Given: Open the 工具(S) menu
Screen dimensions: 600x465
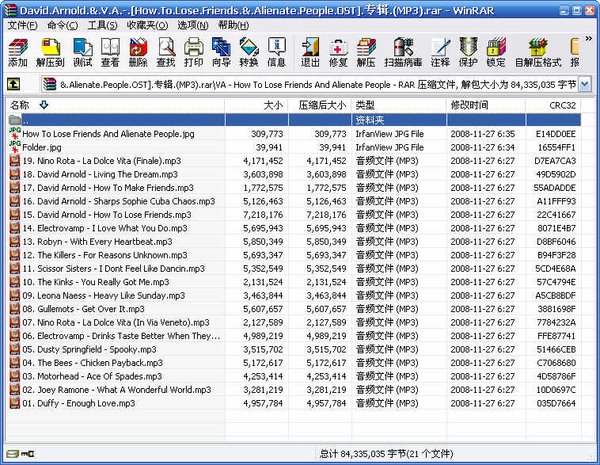Looking at the screenshot, I should [x=103, y=25].
